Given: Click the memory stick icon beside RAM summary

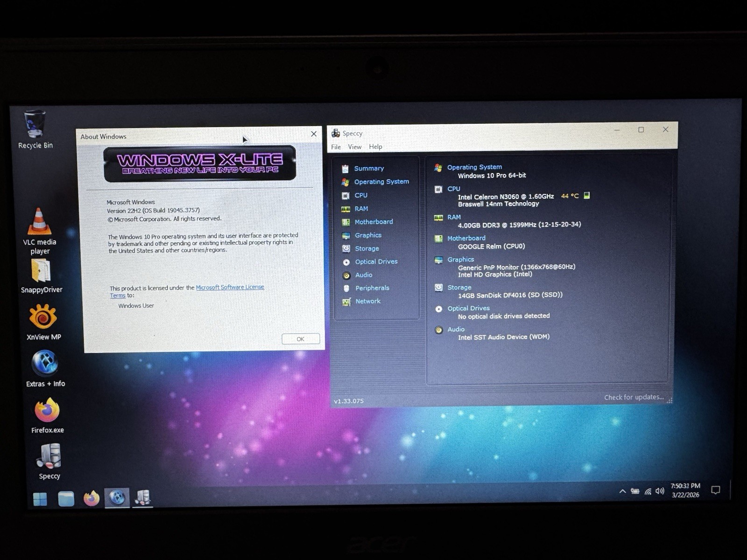Looking at the screenshot, I should point(438,217).
